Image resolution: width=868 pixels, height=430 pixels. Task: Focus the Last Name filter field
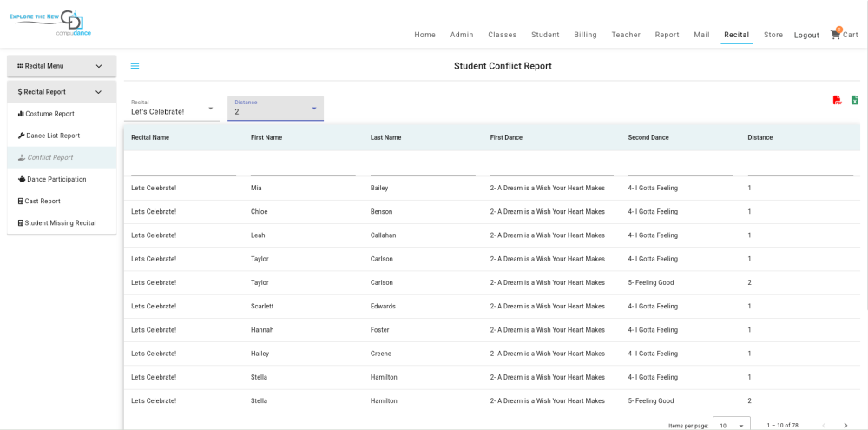(x=423, y=169)
